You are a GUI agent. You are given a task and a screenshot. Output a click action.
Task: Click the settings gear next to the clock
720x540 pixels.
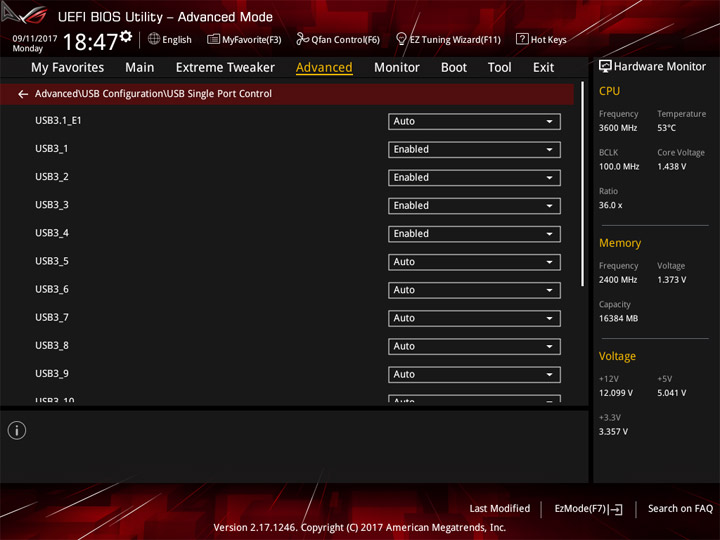point(126,36)
